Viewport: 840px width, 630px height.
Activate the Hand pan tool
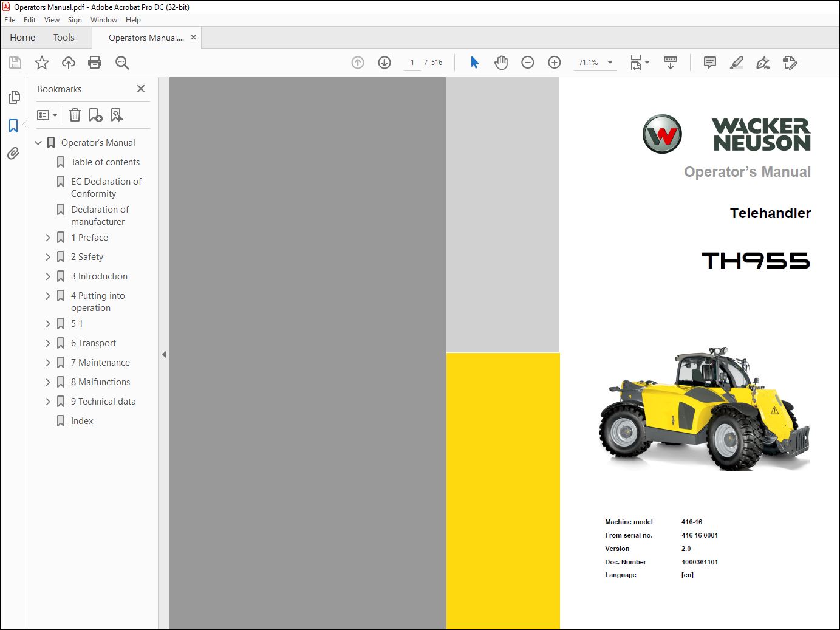[501, 63]
